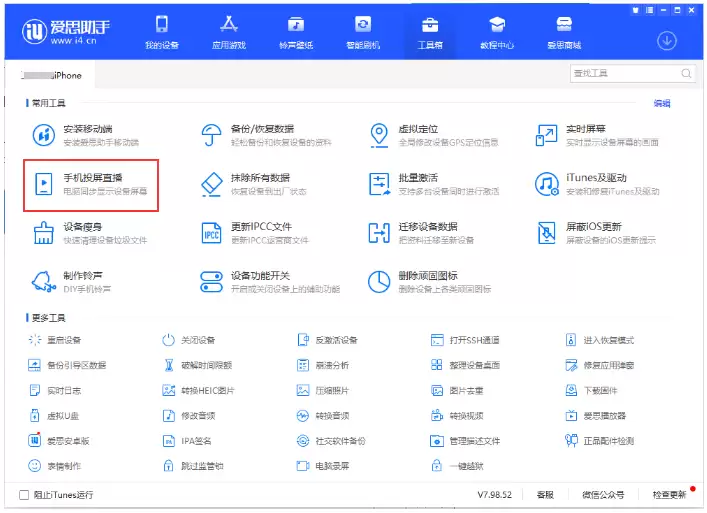Open 备份/恢复数据 umbrella tool

click(x=266, y=135)
